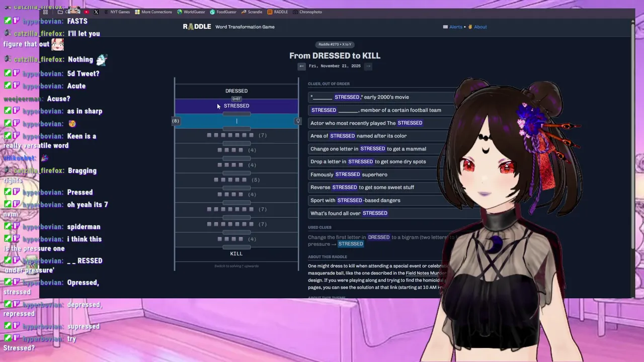Go to previous day's Raddle with left arrow

coord(301,66)
